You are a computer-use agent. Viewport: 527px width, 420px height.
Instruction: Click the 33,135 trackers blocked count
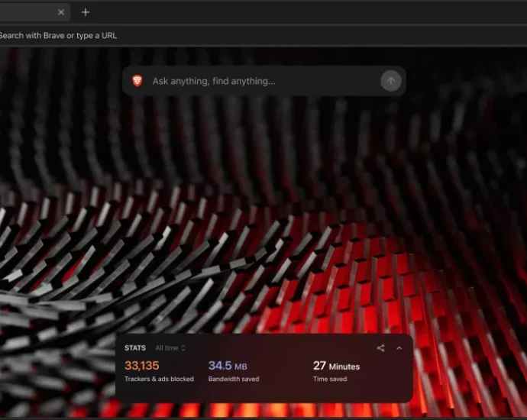click(x=142, y=366)
